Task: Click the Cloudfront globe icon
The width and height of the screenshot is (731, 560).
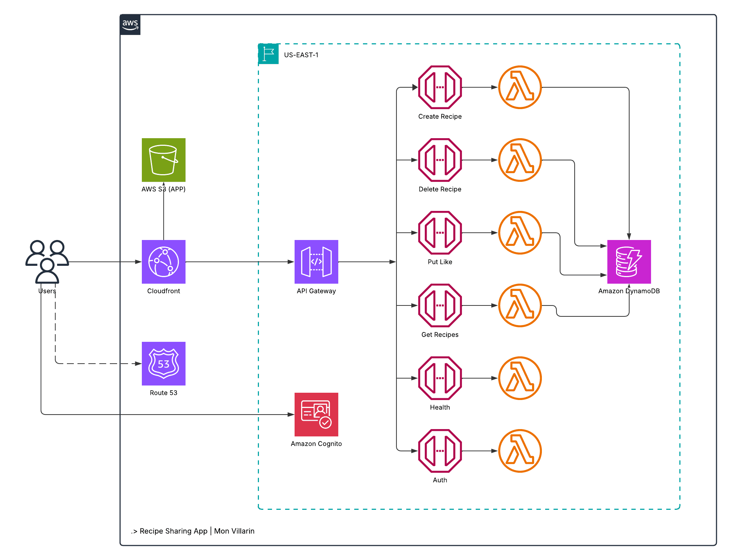Action: pos(163,262)
